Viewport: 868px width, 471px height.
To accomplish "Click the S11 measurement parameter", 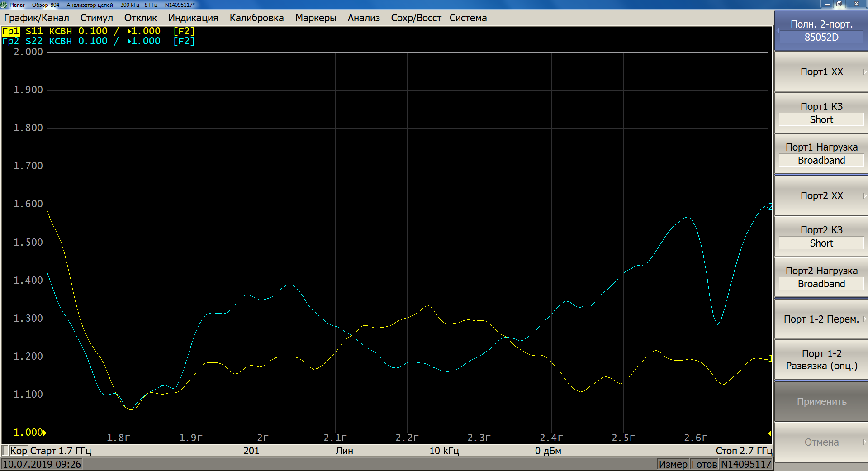I will (x=34, y=31).
